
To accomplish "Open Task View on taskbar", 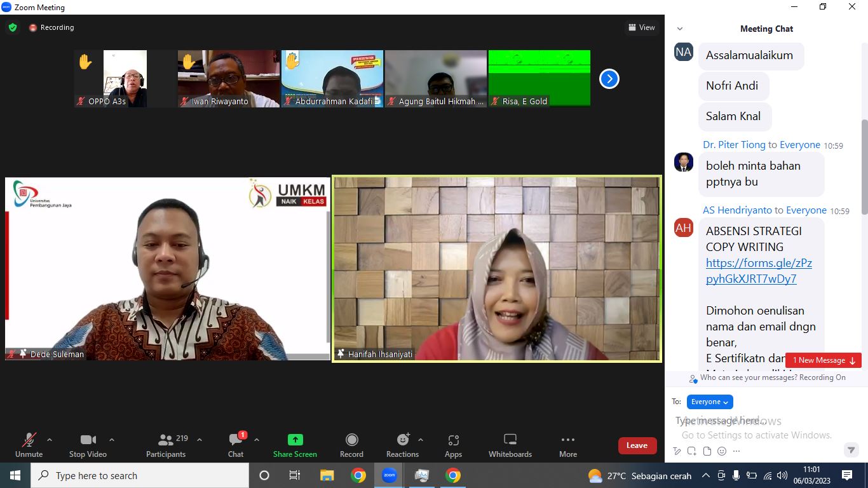I will point(295,475).
